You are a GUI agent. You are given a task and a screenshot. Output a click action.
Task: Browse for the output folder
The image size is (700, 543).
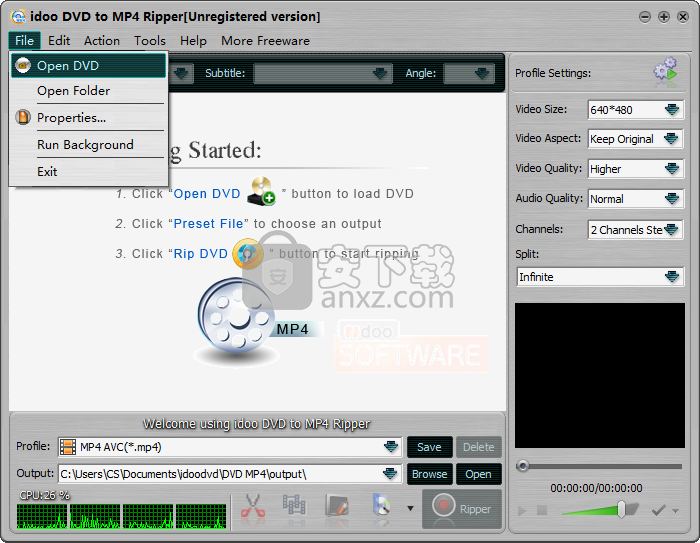click(x=429, y=474)
